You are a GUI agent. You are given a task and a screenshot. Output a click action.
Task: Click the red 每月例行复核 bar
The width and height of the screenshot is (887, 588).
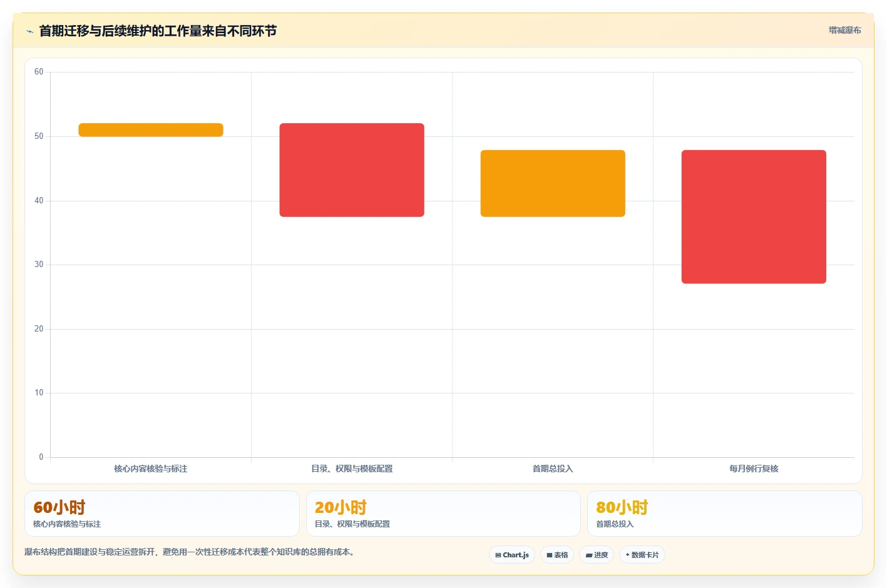coord(754,217)
